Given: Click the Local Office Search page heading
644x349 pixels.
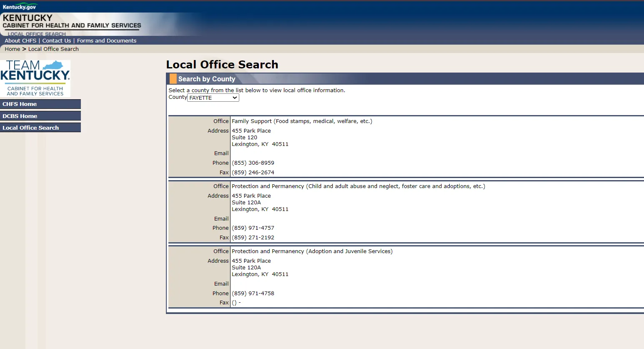Looking at the screenshot, I should (222, 65).
